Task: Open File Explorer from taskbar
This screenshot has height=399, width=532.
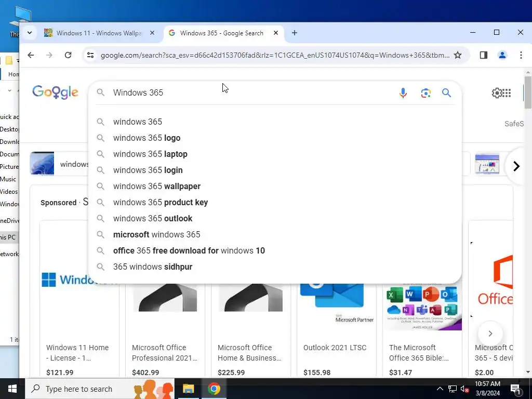Action: pyautogui.click(x=188, y=389)
